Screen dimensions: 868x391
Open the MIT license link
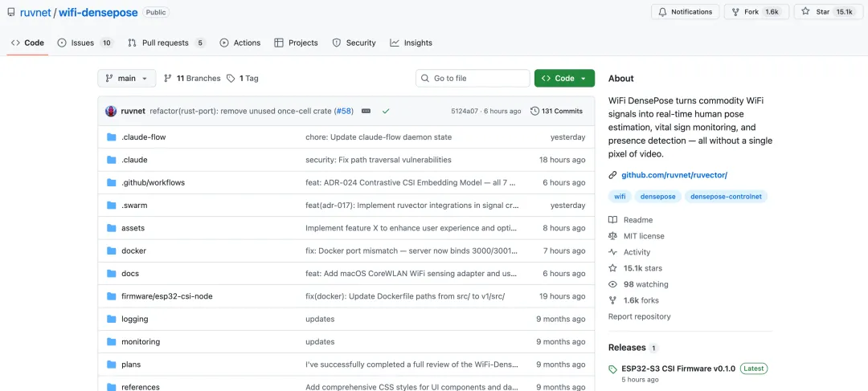click(643, 236)
